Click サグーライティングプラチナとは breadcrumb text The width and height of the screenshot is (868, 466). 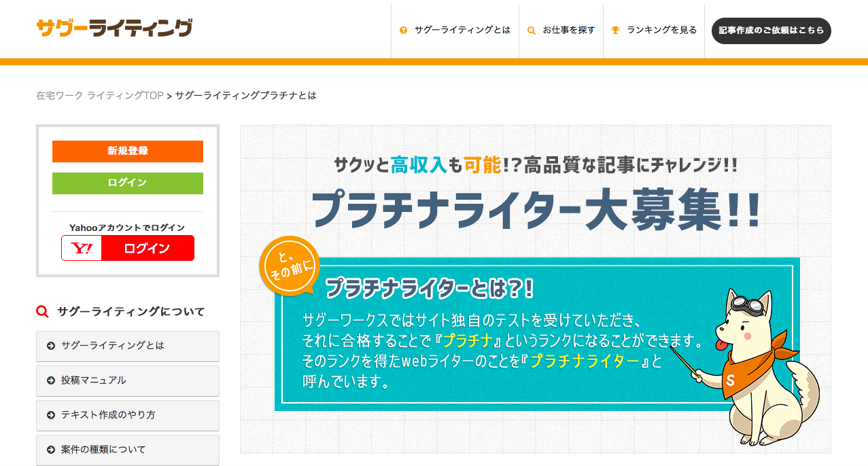pyautogui.click(x=246, y=96)
